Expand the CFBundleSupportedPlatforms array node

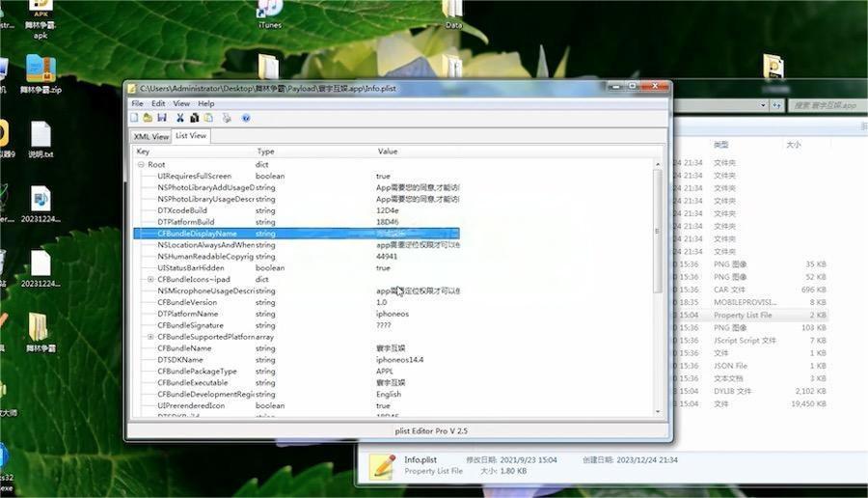click(x=150, y=337)
